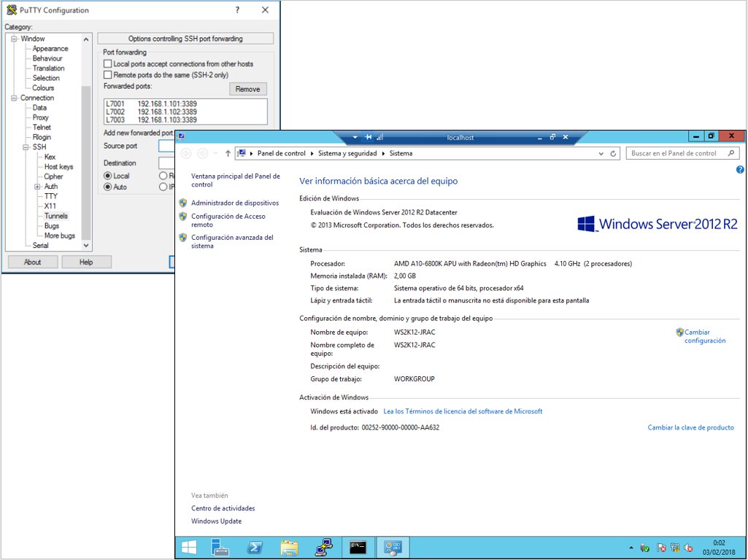Select Tunnels in the PuTTY category tree
This screenshot has height=560, width=748.
[55, 216]
